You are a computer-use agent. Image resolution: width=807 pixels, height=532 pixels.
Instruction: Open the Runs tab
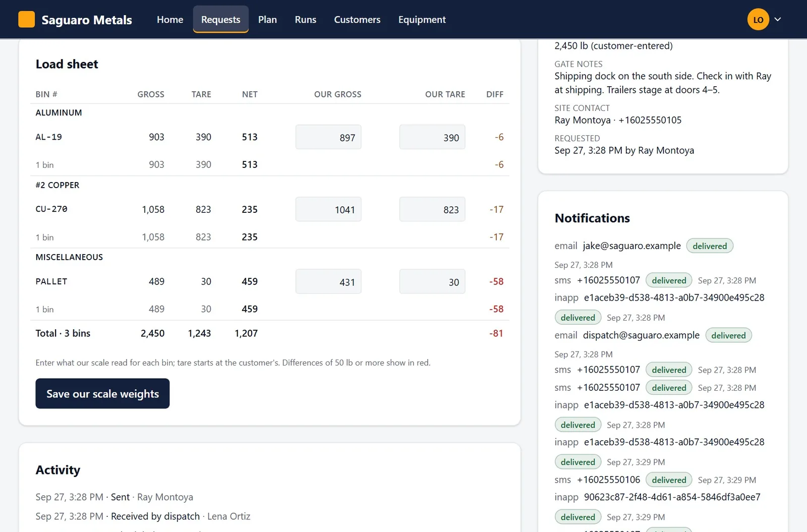306,20
